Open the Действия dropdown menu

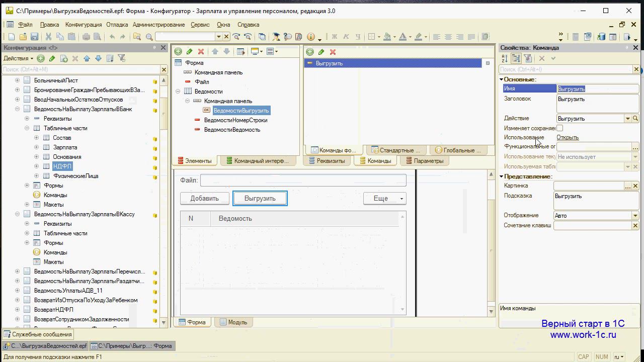pyautogui.click(x=19, y=58)
